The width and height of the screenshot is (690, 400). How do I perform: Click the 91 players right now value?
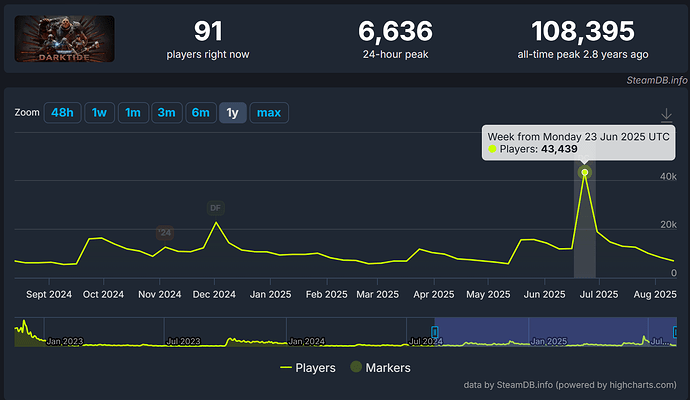[x=208, y=31]
